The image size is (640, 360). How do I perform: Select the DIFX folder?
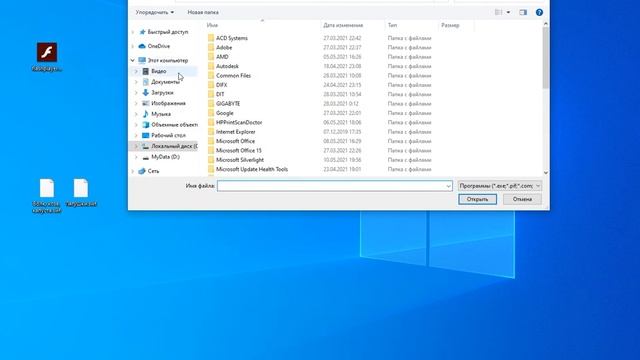pos(221,85)
